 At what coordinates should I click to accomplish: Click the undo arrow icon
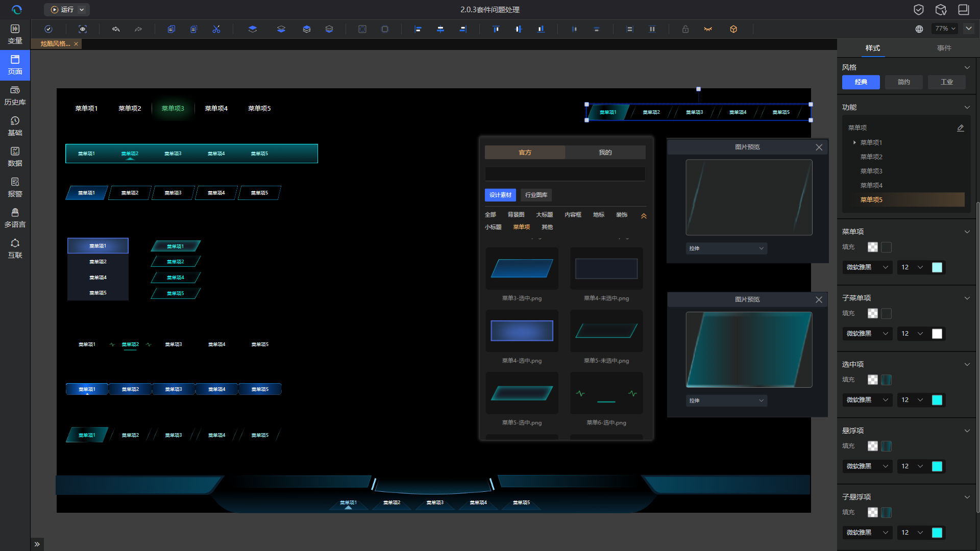click(116, 29)
